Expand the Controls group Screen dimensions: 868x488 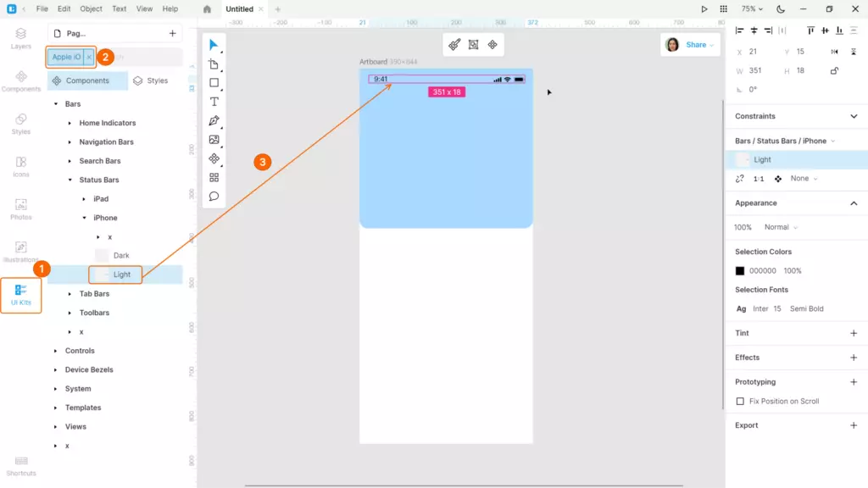click(x=55, y=351)
